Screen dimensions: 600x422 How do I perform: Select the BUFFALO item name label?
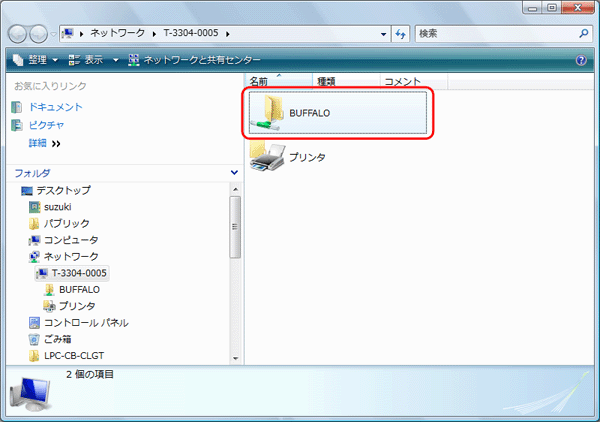coord(310,113)
